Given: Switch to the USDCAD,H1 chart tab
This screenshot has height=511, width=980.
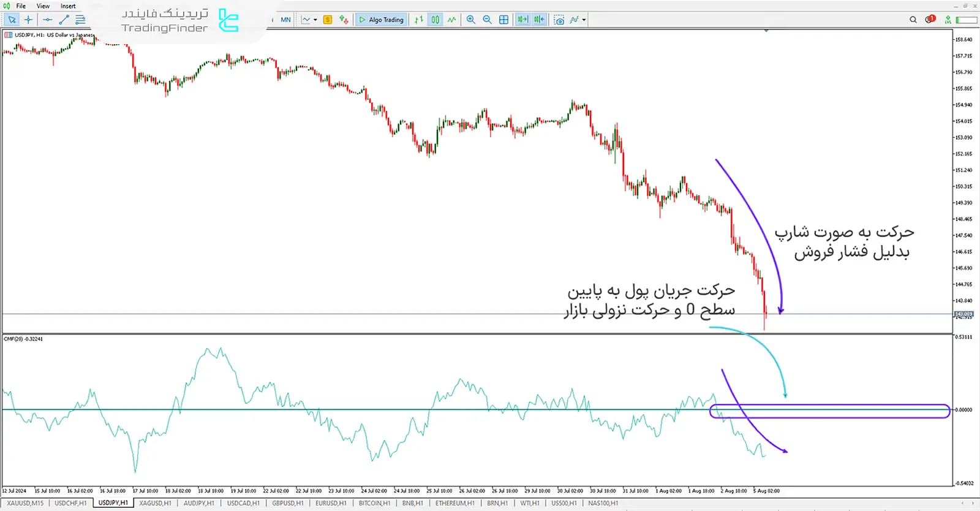Looking at the screenshot, I should [243, 503].
